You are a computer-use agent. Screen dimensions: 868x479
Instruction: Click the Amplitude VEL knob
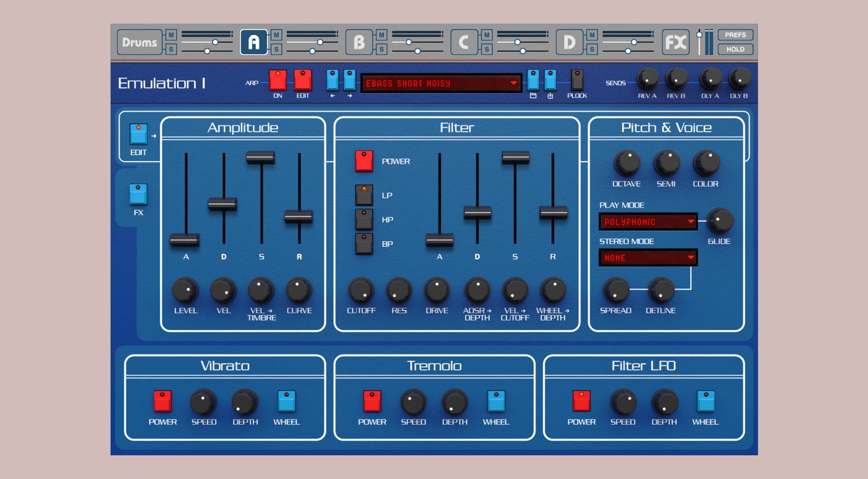tap(223, 290)
